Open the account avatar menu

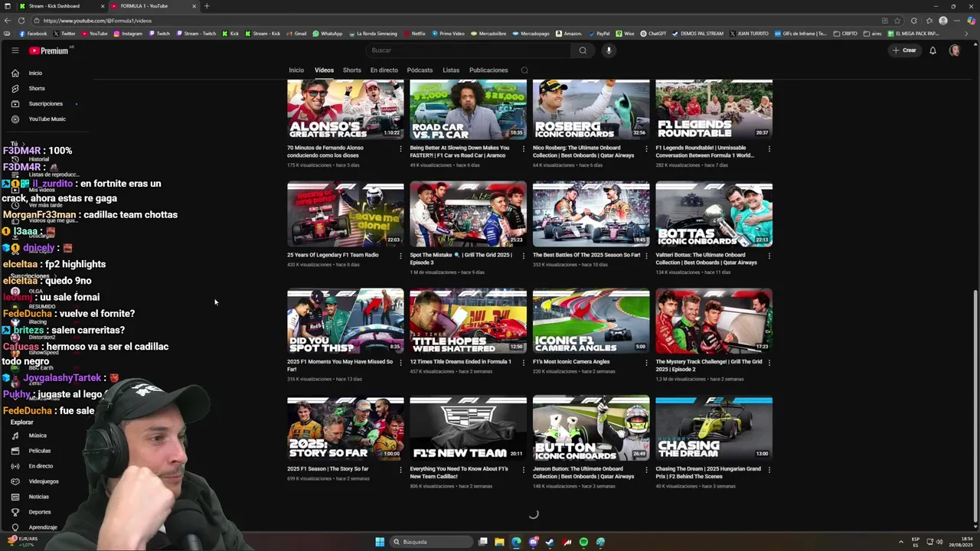click(x=954, y=51)
